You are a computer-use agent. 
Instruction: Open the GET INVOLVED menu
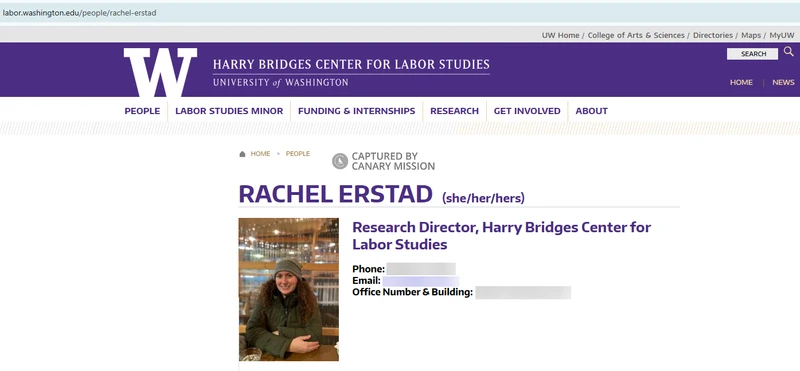pyautogui.click(x=527, y=111)
